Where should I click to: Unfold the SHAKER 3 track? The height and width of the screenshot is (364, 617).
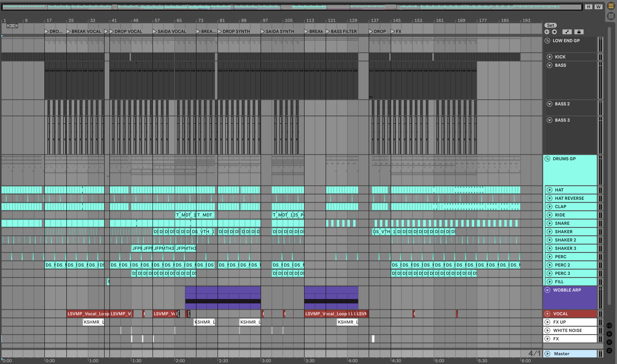click(x=550, y=249)
